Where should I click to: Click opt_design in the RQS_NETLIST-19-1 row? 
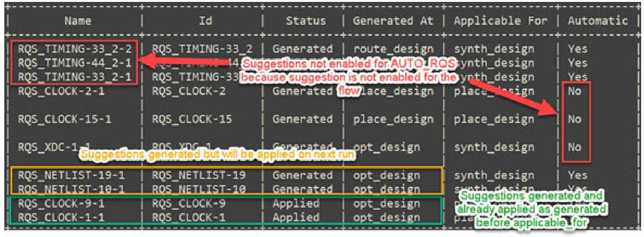coord(387,175)
